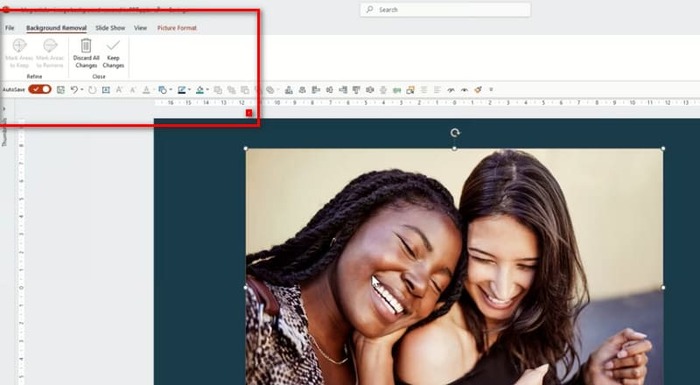700x385 pixels.
Task: Open Customize Quick Access Toolbar arrow
Action: 491,90
